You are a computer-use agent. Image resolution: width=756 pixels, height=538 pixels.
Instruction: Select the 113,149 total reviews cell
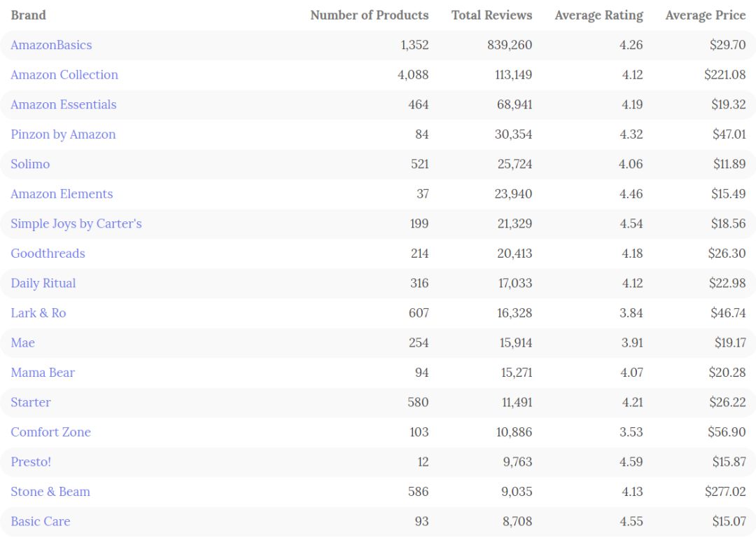click(x=514, y=75)
